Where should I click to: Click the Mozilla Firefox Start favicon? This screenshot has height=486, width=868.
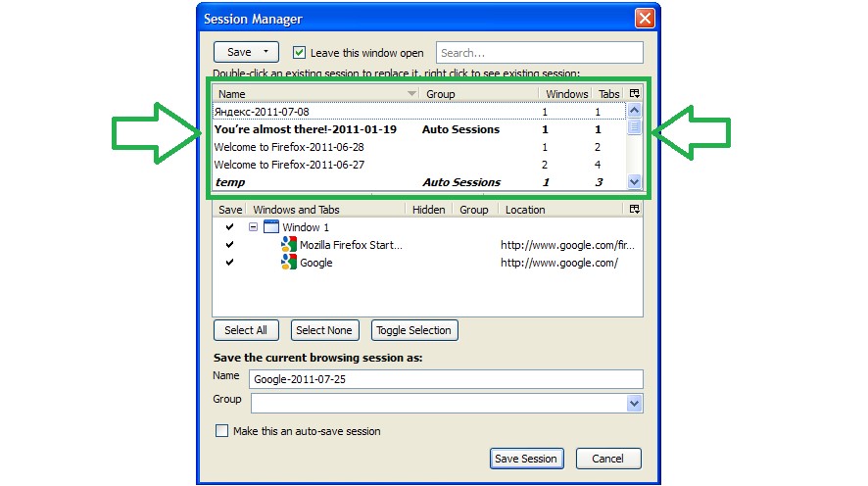(289, 245)
